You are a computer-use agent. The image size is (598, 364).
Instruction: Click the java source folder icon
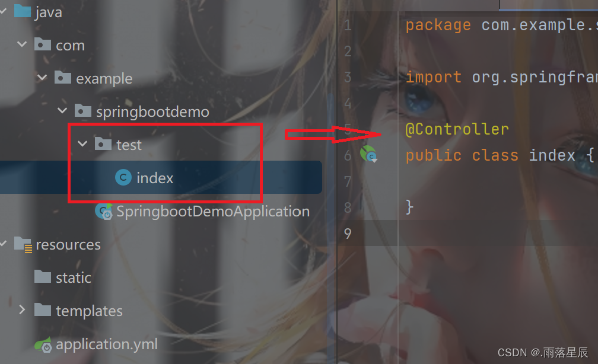click(23, 11)
